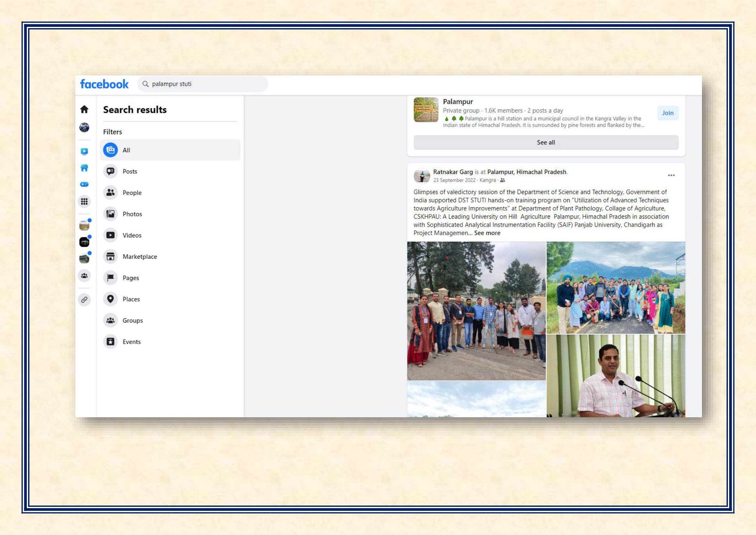Open the large group photo under pine trees

pos(476,311)
